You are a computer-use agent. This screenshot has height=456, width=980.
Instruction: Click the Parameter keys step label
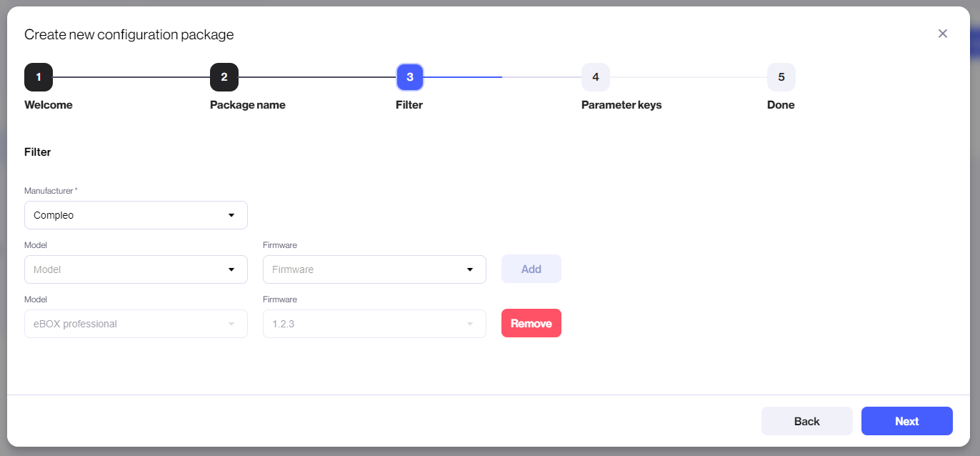[x=621, y=105]
